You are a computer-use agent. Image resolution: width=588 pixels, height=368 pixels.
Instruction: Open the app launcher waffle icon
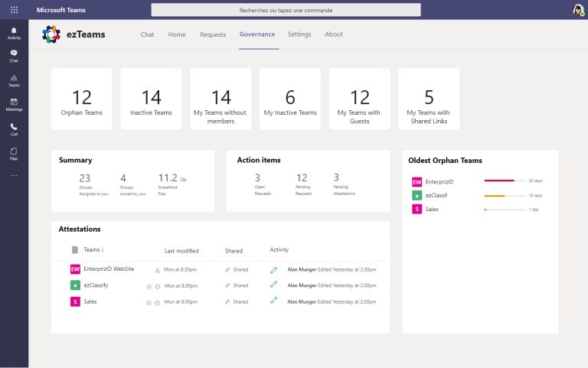[x=15, y=10]
